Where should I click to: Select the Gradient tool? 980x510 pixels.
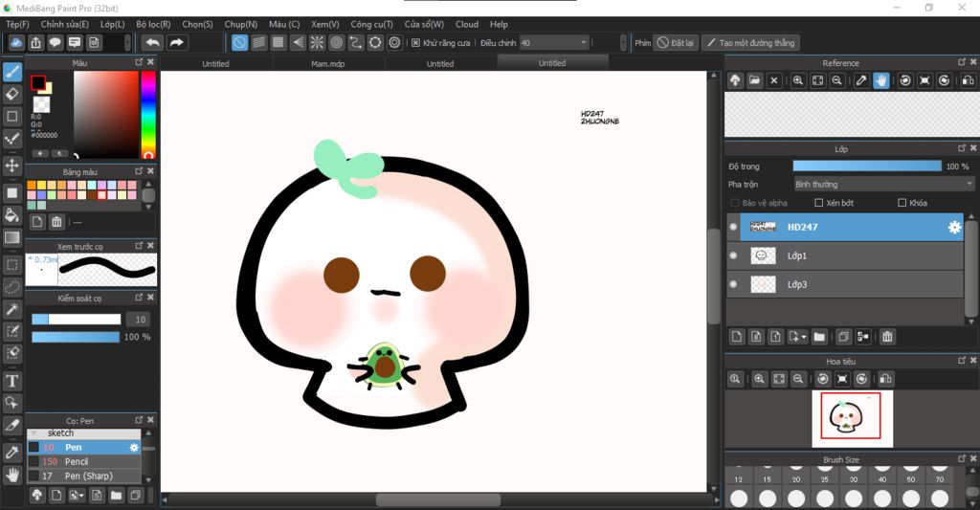[11, 237]
